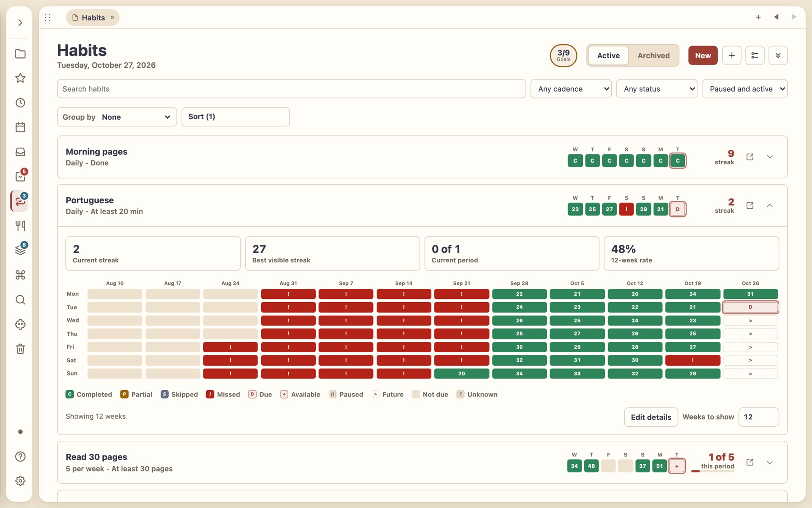This screenshot has height=508, width=812.
Task: Click the red New button
Action: tap(703, 56)
